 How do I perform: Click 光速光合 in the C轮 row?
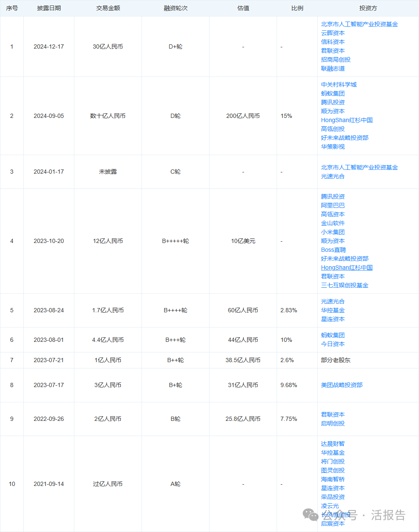(333, 176)
